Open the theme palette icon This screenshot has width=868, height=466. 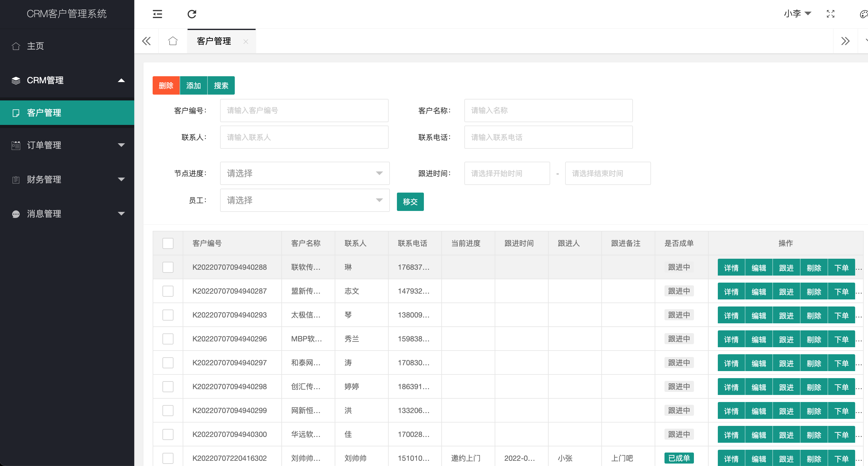point(864,14)
